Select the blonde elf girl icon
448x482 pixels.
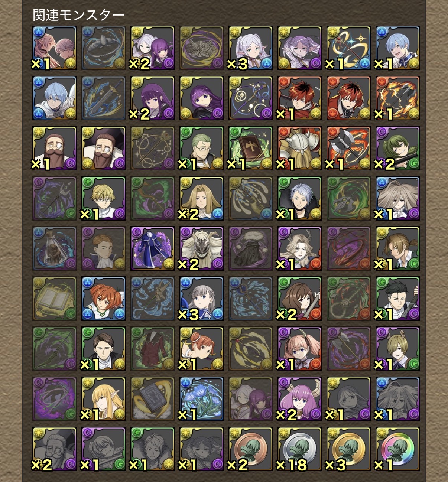(x=103, y=399)
